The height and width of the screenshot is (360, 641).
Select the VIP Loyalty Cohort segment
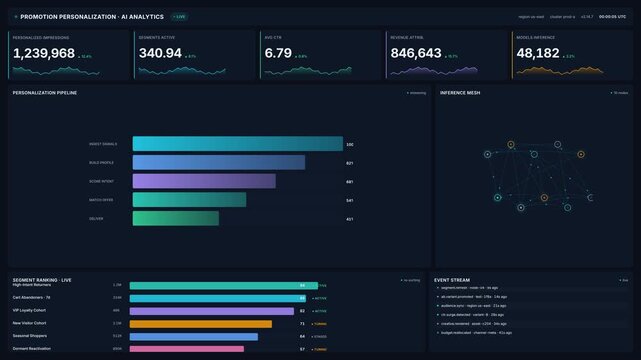point(170,311)
